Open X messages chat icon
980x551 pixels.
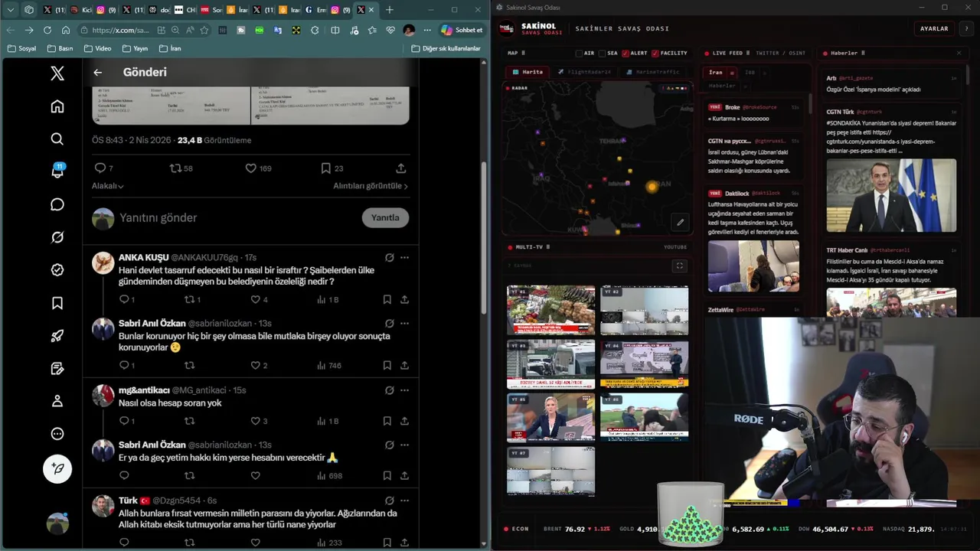point(57,204)
